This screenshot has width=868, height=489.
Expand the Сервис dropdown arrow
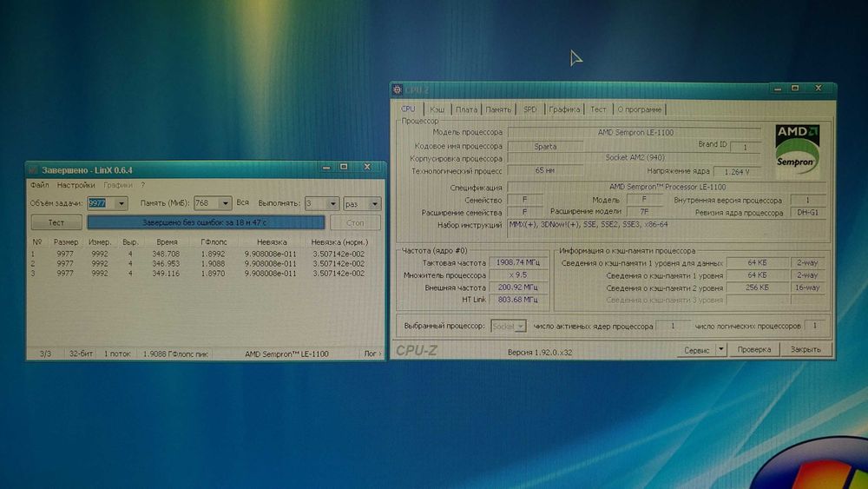tap(720, 350)
